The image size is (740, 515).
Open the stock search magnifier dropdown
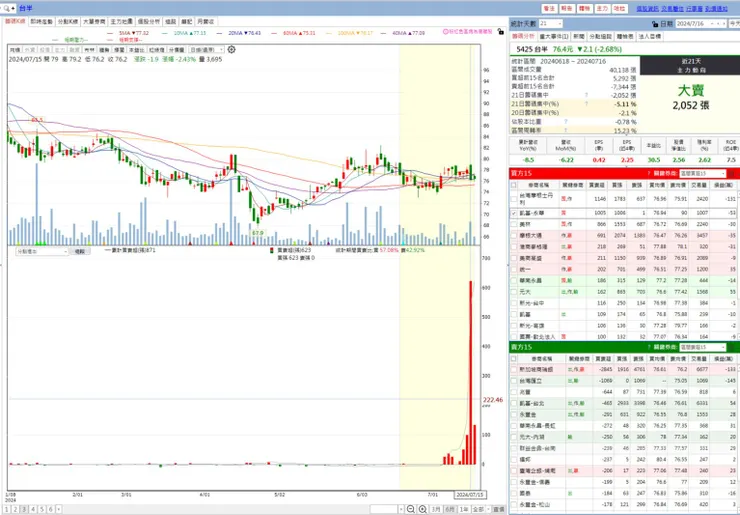(8, 8)
